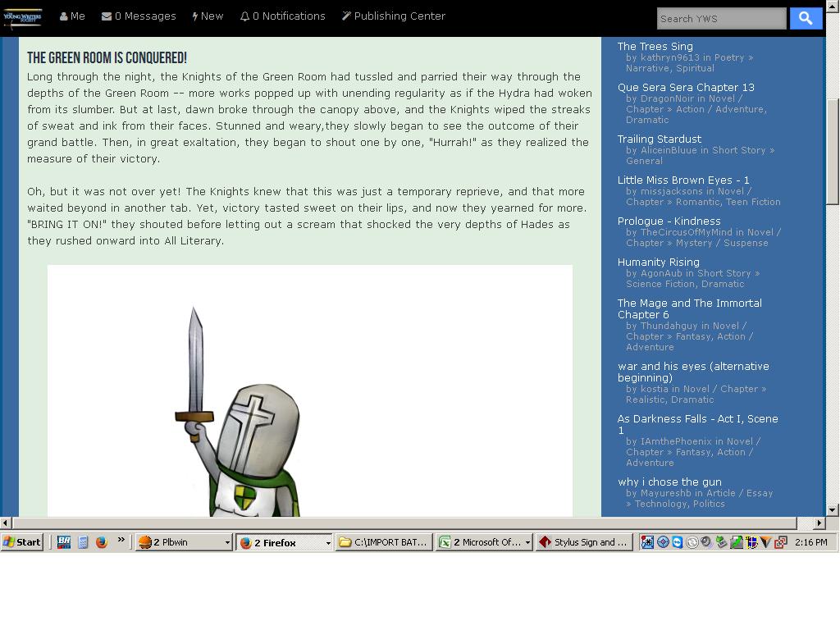840x630 pixels.
Task: Click the horizontal scrollbar right arrow
Action: tap(819, 523)
